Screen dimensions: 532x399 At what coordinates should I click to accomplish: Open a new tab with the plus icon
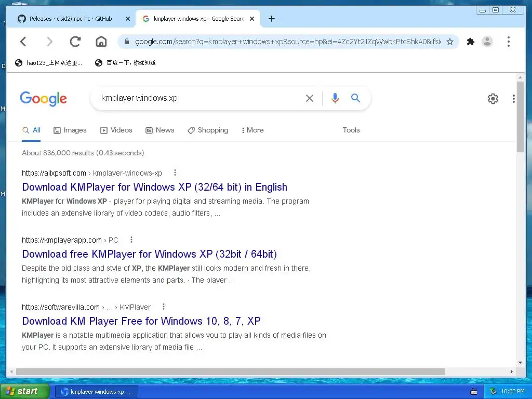tap(271, 19)
